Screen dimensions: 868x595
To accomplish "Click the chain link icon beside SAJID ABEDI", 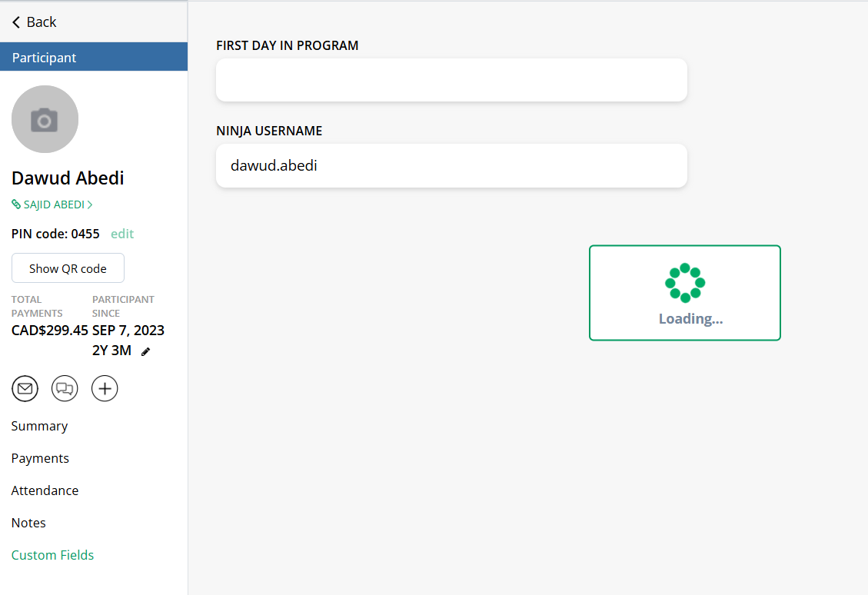I will pos(16,205).
